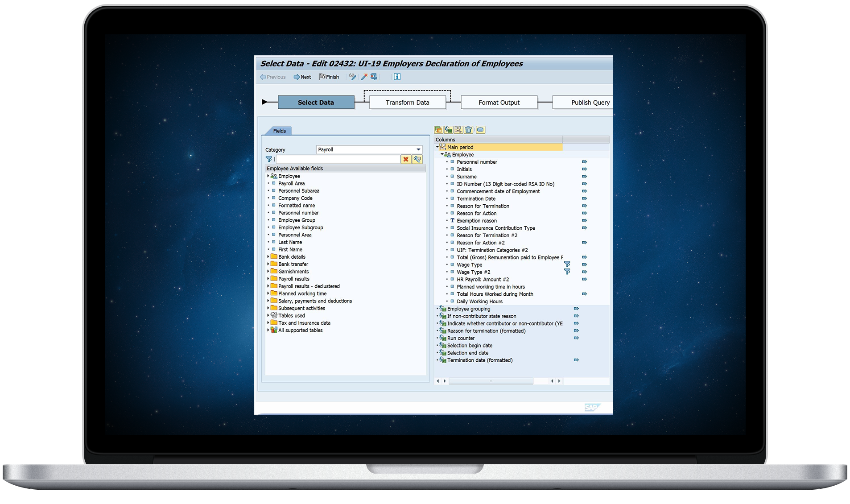The height and width of the screenshot is (504, 850).
Task: Expand the Subsequent activities folder
Action: (x=268, y=308)
